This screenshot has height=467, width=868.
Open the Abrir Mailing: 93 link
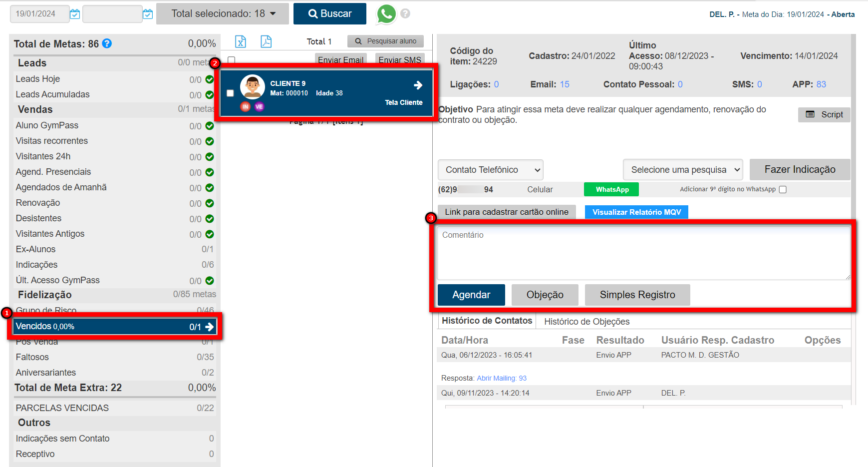pos(501,378)
